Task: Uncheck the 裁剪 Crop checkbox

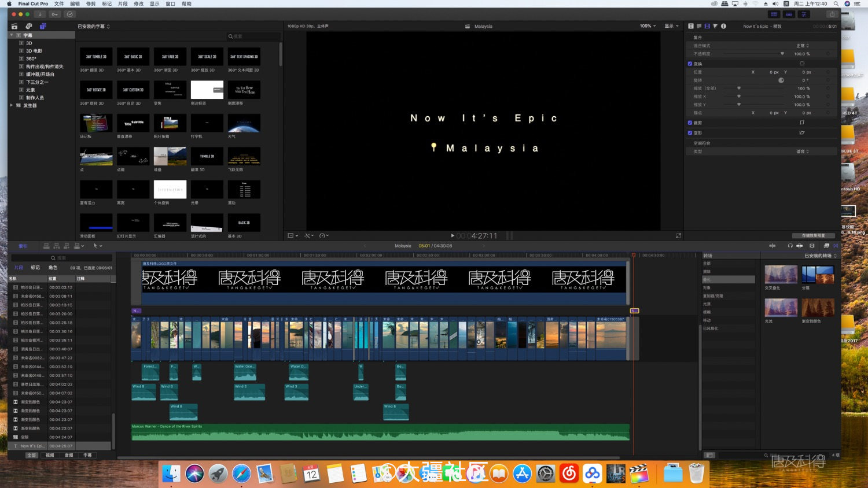Action: [690, 123]
